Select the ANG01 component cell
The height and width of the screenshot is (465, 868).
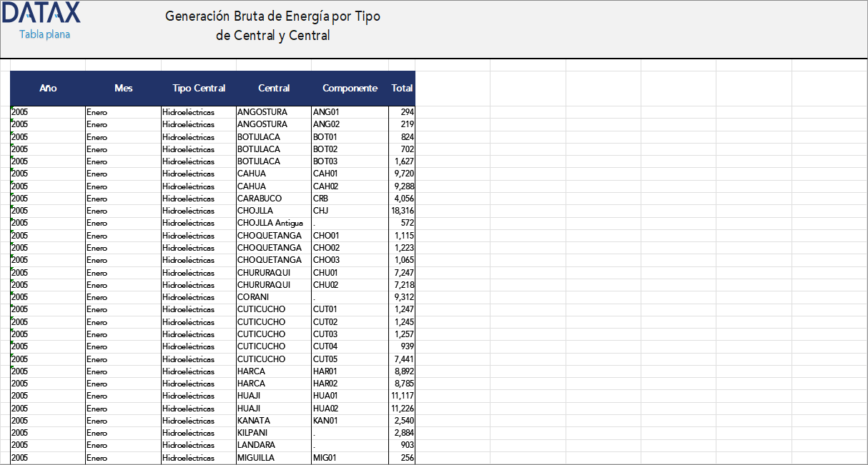tap(325, 112)
